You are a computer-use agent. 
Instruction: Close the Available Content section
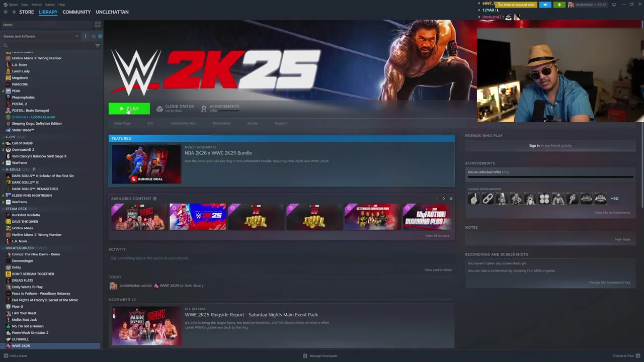click(451, 199)
